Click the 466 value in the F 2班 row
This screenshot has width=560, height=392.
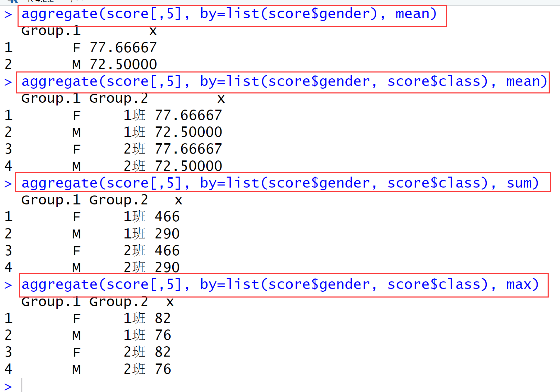click(167, 250)
